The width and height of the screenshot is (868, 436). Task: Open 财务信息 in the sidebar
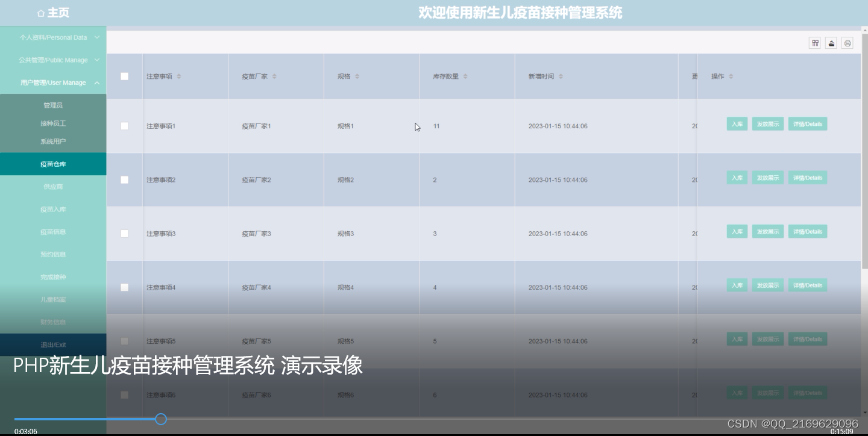[53, 322]
